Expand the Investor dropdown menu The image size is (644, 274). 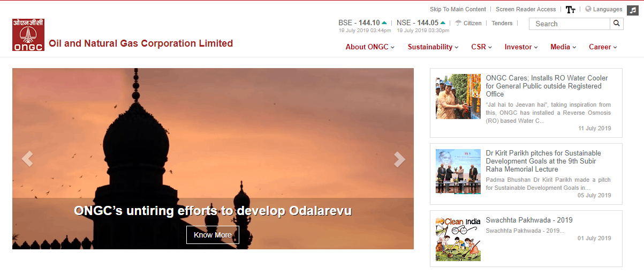pos(521,47)
